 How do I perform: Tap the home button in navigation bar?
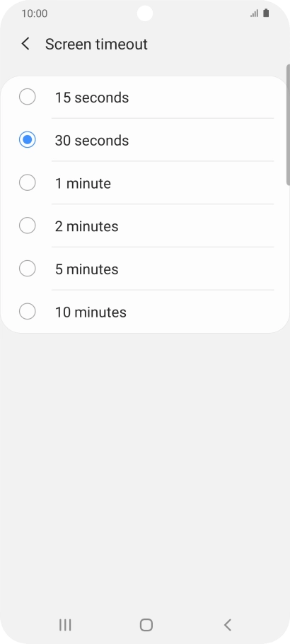(146, 625)
